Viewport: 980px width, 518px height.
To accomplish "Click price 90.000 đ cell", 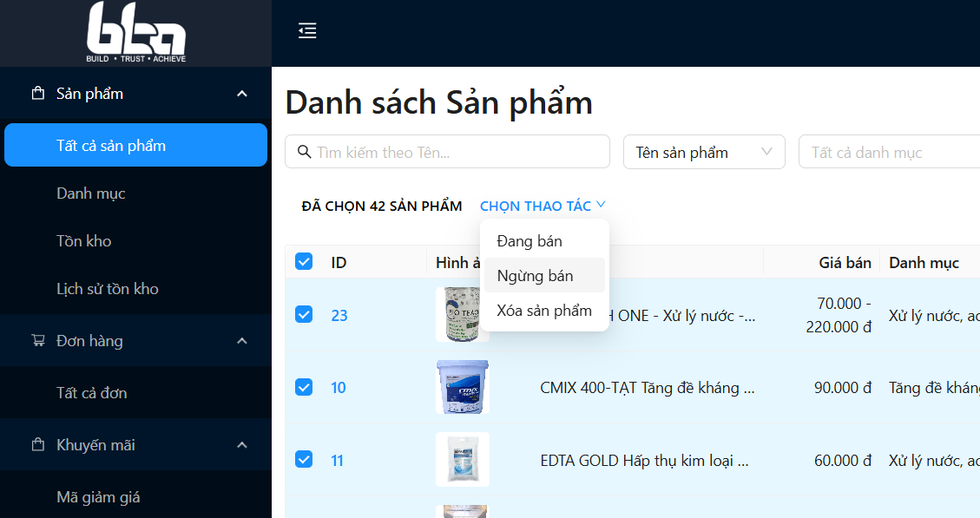I will tap(843, 387).
